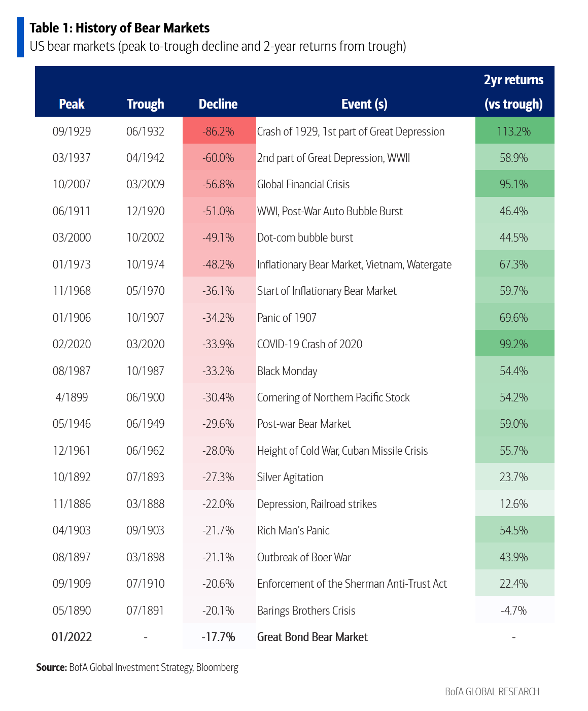Click the Great Bond Bear Market row
Viewport: 588px width, 711px height.
click(x=294, y=636)
